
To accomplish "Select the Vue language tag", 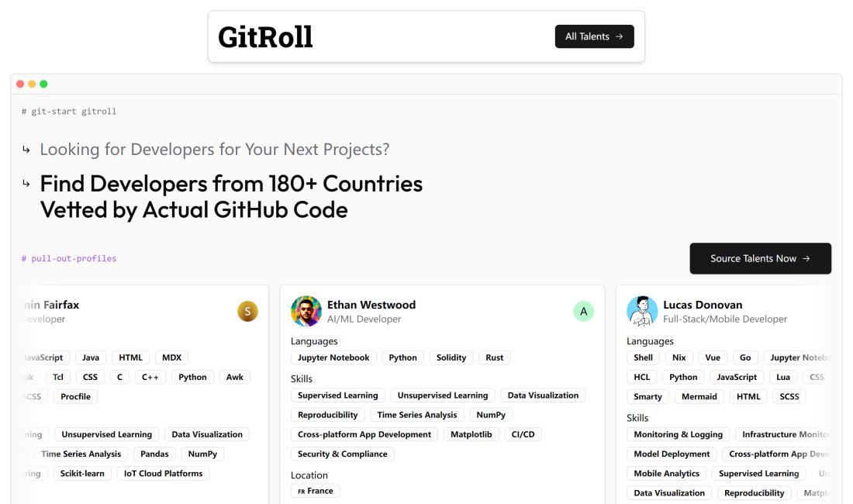I will click(x=713, y=357).
